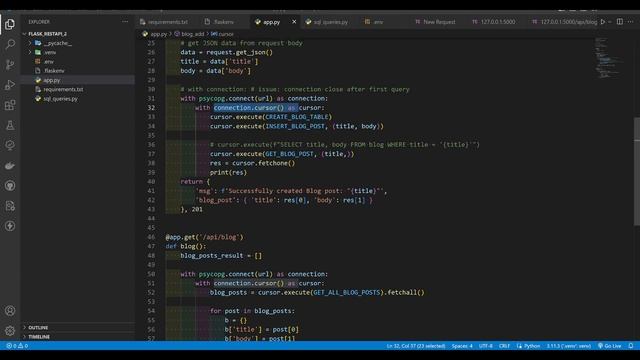
Task: Open the Source Control view
Action: pos(10,64)
